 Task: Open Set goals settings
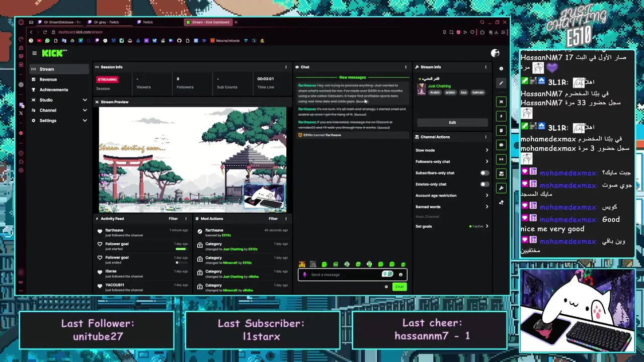click(x=452, y=226)
